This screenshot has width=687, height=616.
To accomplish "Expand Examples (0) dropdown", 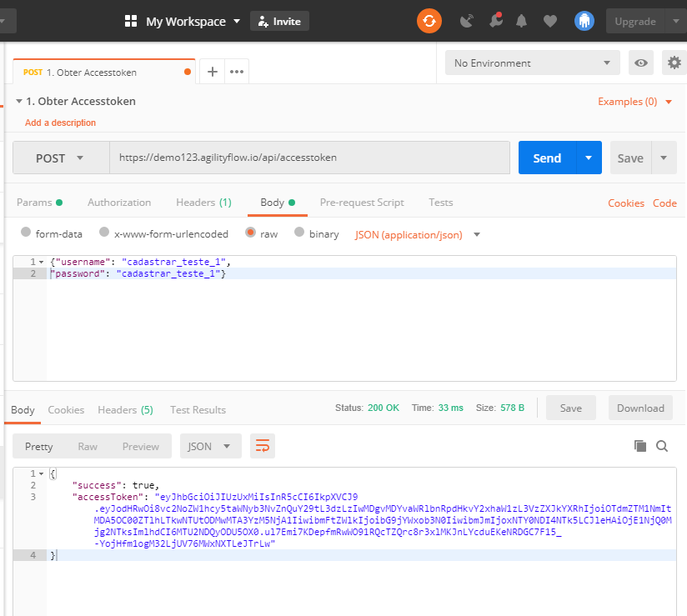I will point(634,102).
